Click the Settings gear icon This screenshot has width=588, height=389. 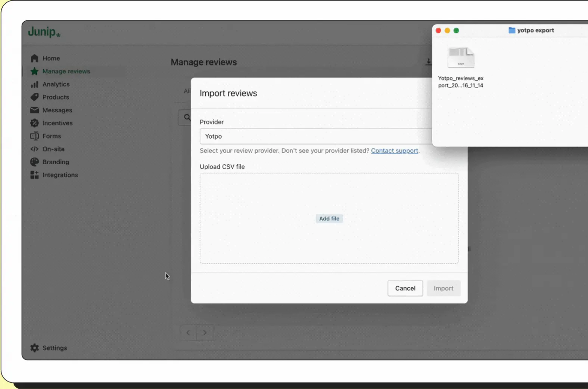34,348
